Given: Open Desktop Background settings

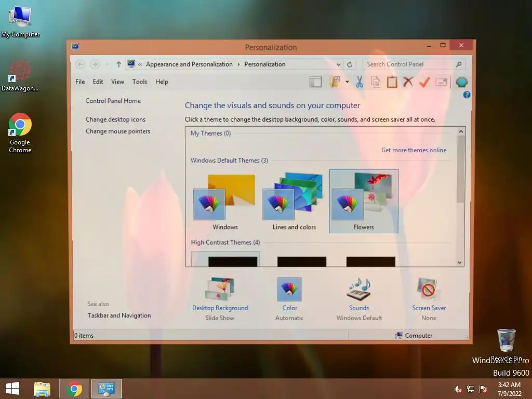Looking at the screenshot, I should [x=220, y=299].
